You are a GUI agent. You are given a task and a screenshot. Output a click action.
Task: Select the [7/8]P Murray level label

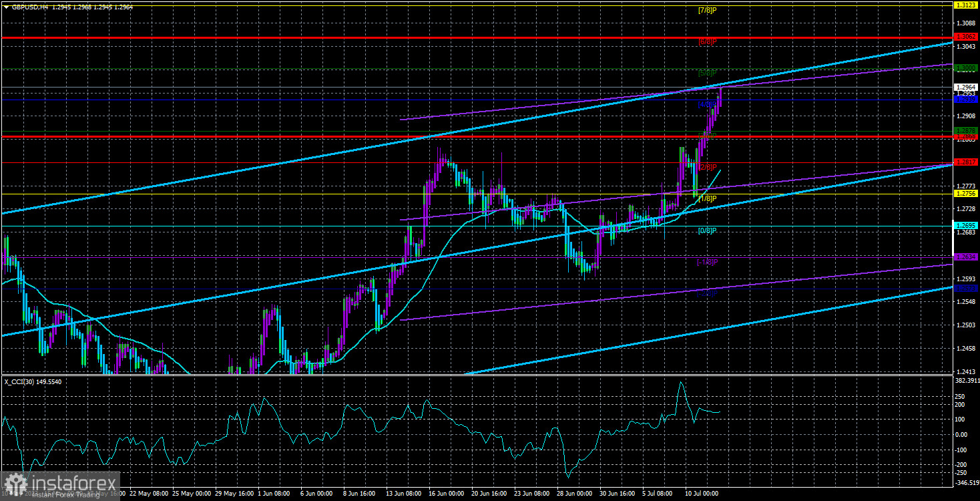tap(707, 11)
